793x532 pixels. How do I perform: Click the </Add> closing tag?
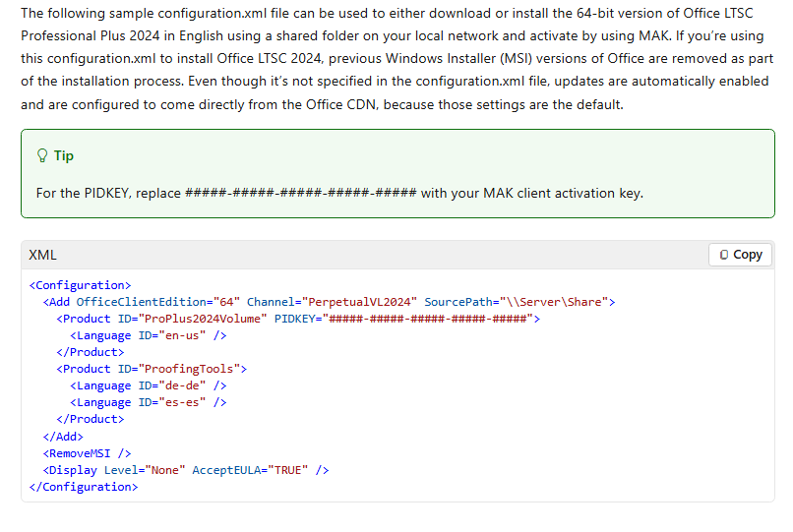click(63, 437)
